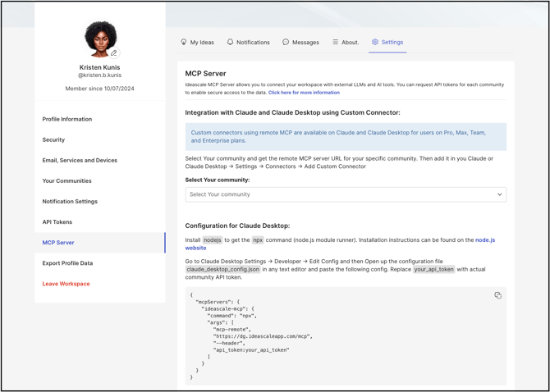Click the your_api_token inline code label
The width and height of the screenshot is (550, 392).
tap(434, 269)
